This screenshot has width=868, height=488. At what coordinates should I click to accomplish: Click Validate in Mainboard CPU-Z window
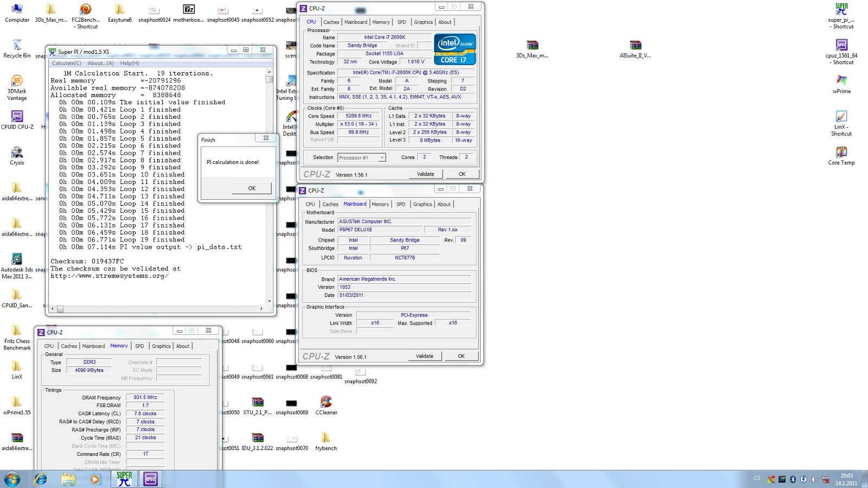[424, 356]
